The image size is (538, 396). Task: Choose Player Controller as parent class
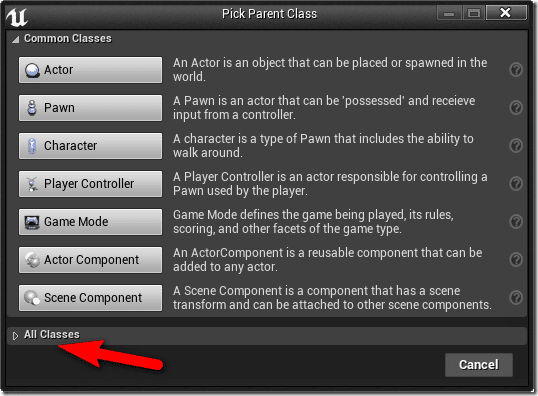90,184
